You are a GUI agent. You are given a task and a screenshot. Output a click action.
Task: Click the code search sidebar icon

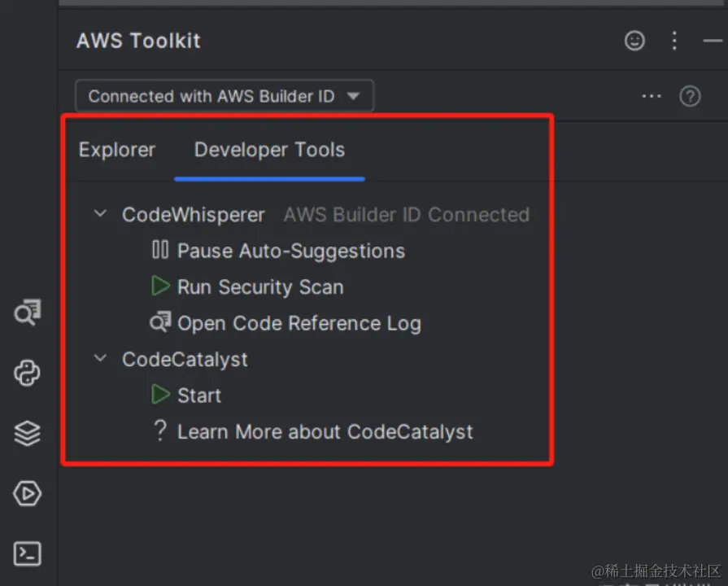28,313
